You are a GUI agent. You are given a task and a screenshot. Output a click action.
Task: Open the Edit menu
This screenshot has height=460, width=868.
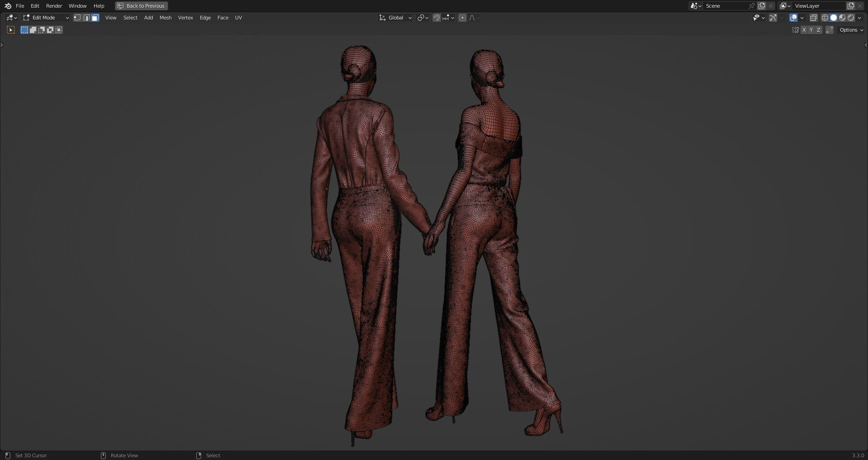click(x=35, y=6)
